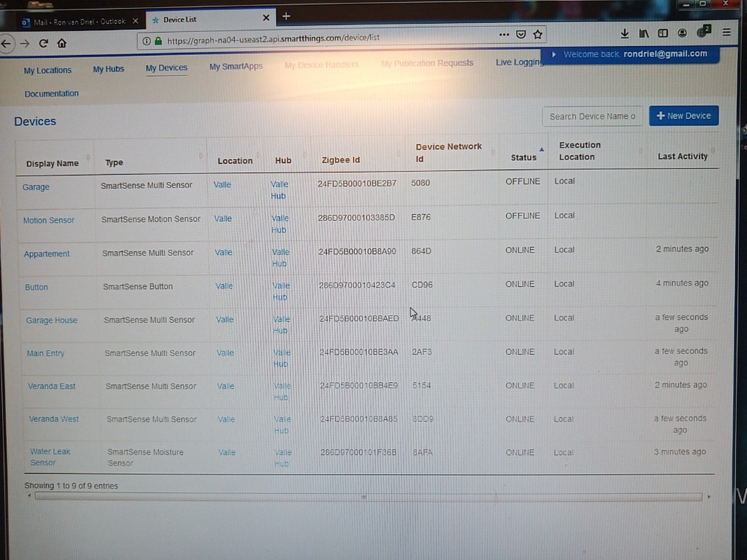
Task: Open the Garage House device link
Action: point(51,320)
